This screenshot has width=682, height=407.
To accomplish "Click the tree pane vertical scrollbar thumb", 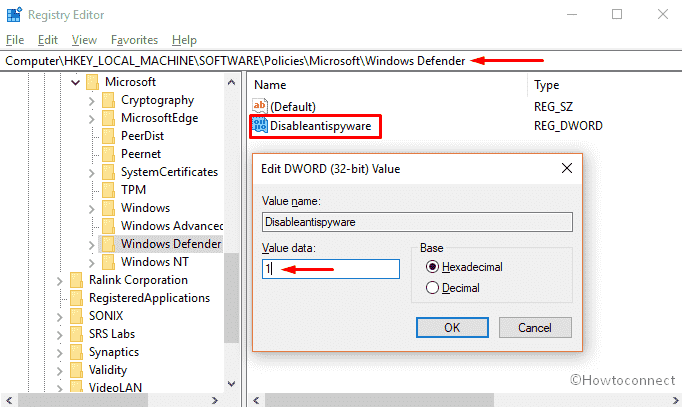I will click(x=231, y=298).
